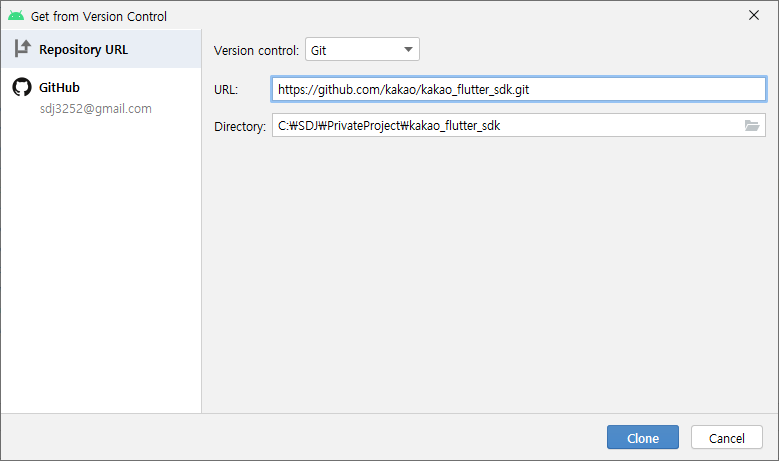Click the Repository URL branch-arrow icon
The height and width of the screenshot is (461, 779).
22,49
